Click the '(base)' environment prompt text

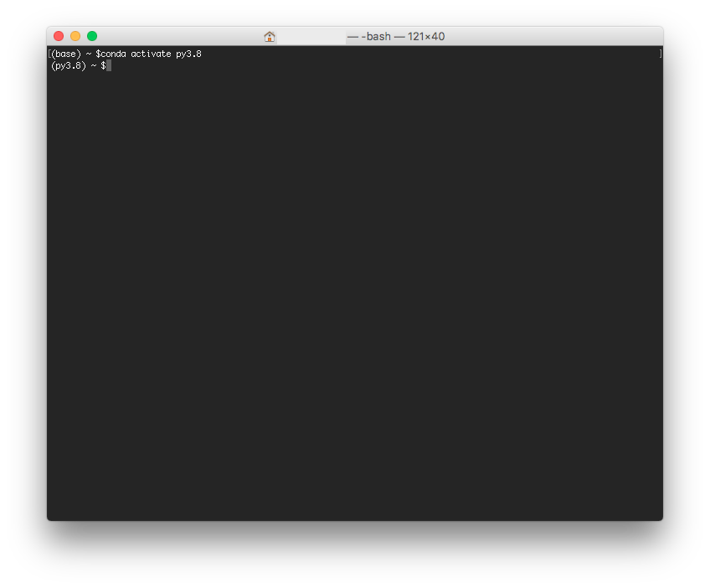point(66,54)
